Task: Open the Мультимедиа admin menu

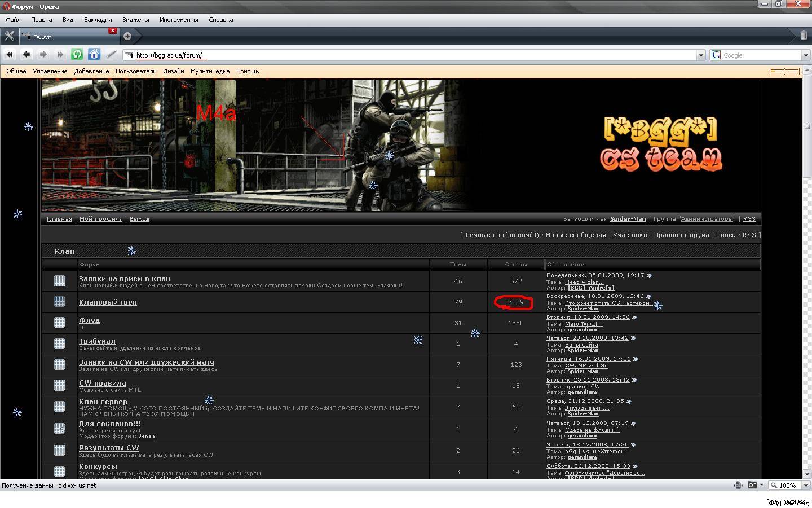Action: pos(210,71)
